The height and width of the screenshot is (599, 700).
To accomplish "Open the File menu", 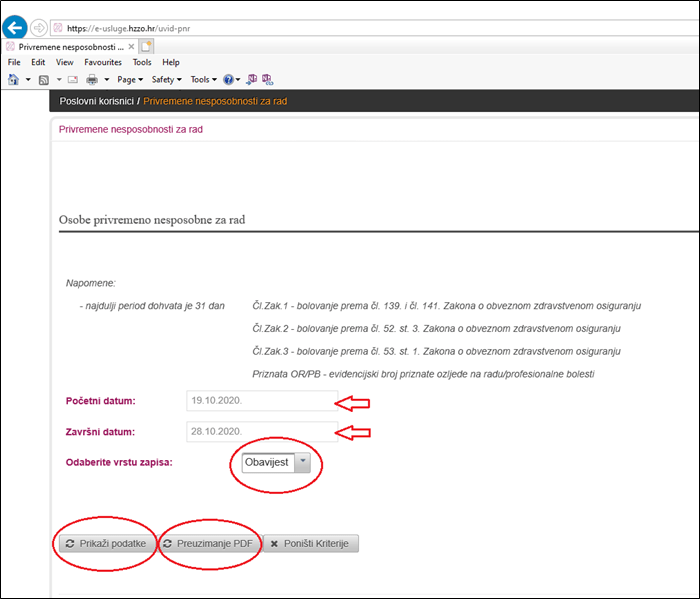I will tap(14, 62).
